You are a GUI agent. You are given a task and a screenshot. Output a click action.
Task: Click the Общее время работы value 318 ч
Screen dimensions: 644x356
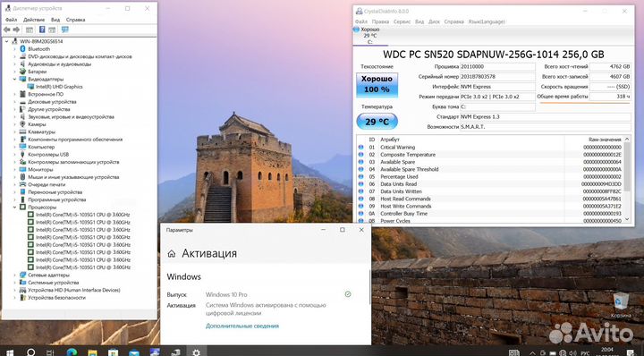[x=611, y=97]
